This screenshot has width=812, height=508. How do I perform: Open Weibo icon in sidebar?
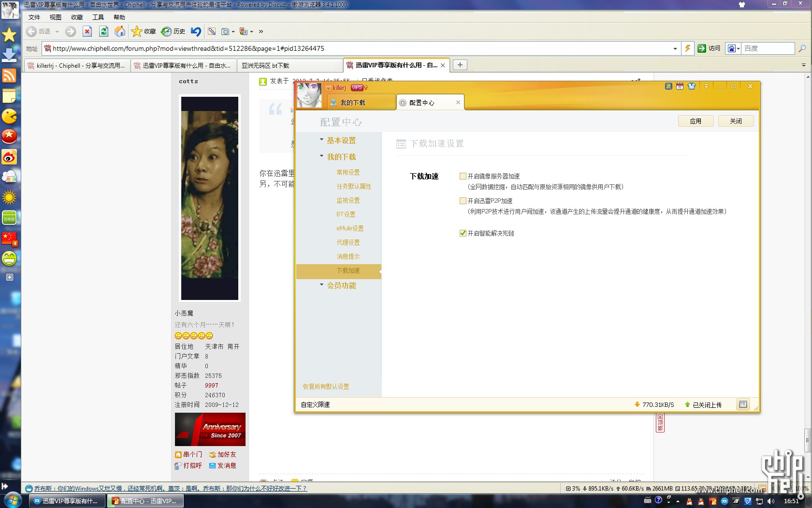9,157
